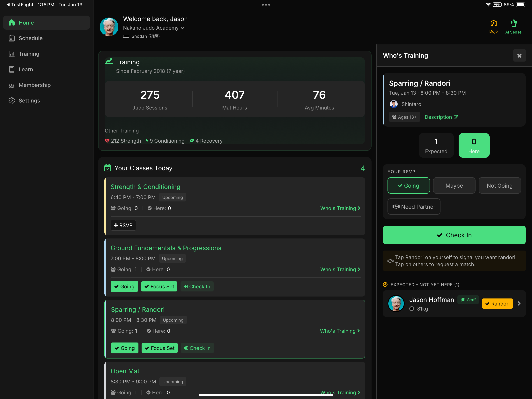Show the 1 Expected attendees tab
The height and width of the screenshot is (399, 532).
pos(436,145)
